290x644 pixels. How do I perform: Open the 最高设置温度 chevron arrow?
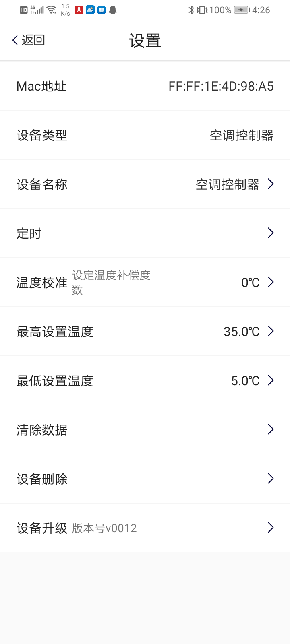coord(271,331)
